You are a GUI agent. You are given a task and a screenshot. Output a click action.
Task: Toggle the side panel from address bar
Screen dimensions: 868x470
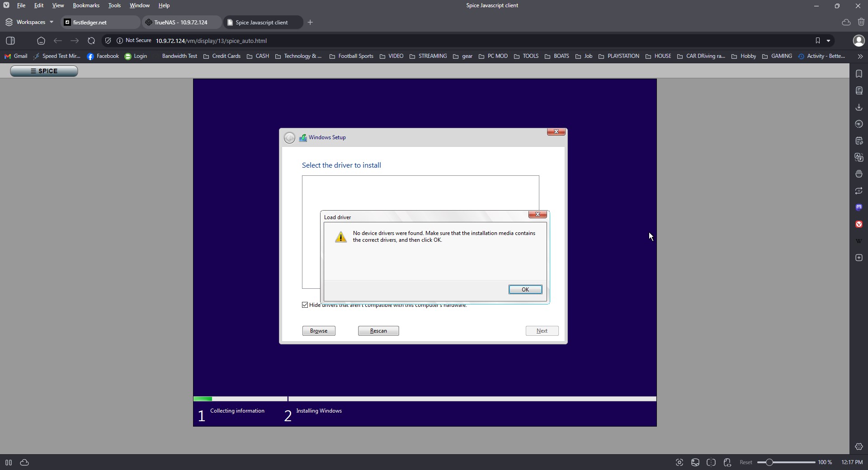tap(10, 41)
